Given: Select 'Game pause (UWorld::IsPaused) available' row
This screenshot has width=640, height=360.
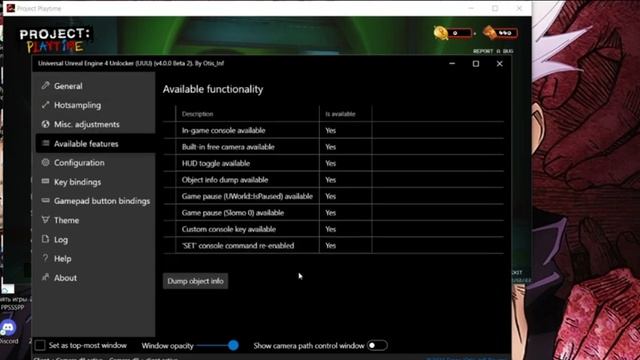Looking at the screenshot, I should [x=333, y=196].
